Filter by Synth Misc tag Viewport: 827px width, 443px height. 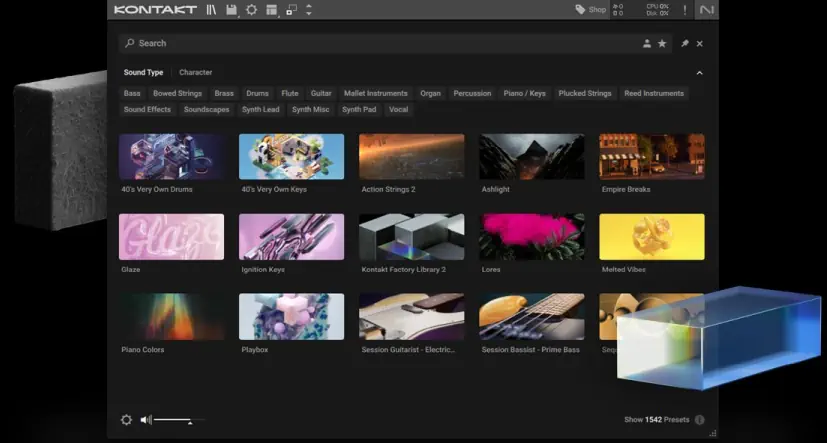(311, 110)
